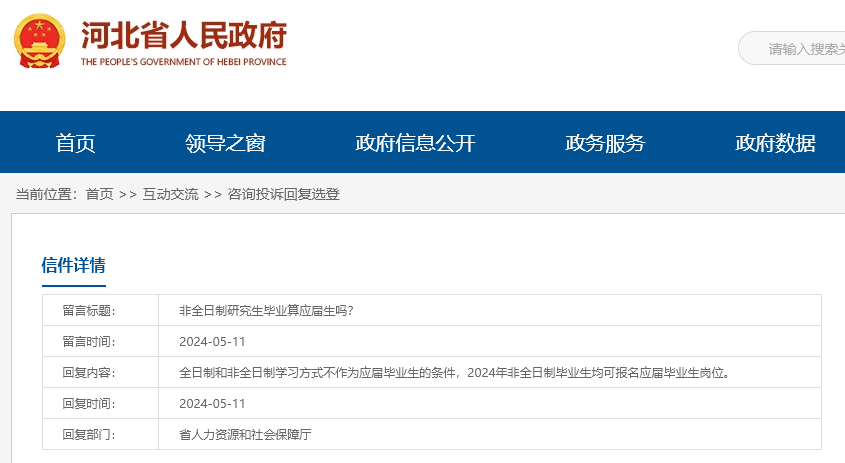
Task: Click the national emblem logo icon
Action: point(39,41)
